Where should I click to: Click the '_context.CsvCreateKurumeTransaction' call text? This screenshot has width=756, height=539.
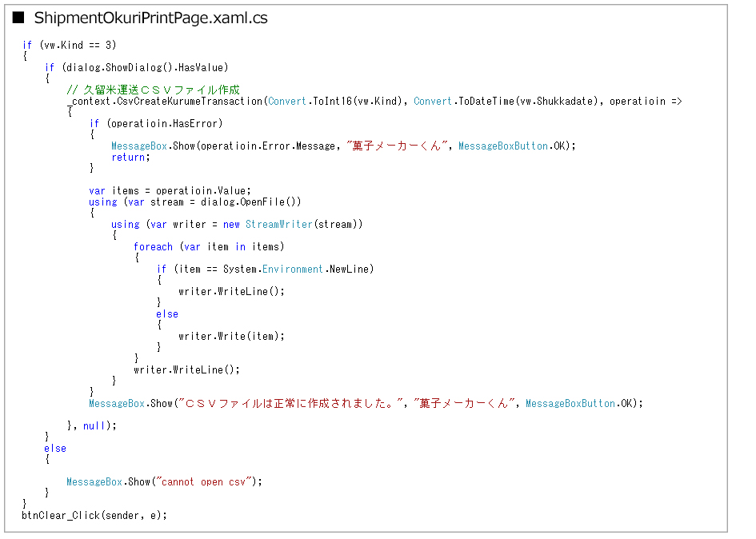point(165,102)
